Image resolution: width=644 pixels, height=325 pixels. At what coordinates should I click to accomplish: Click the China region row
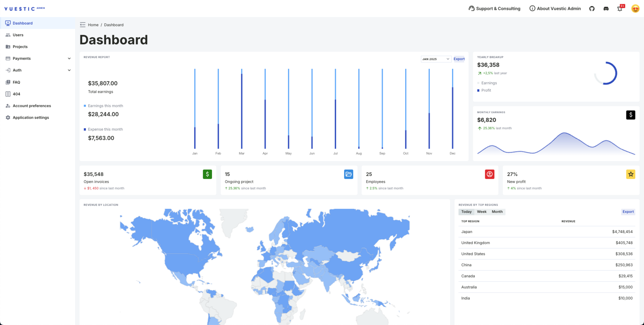[x=547, y=265]
